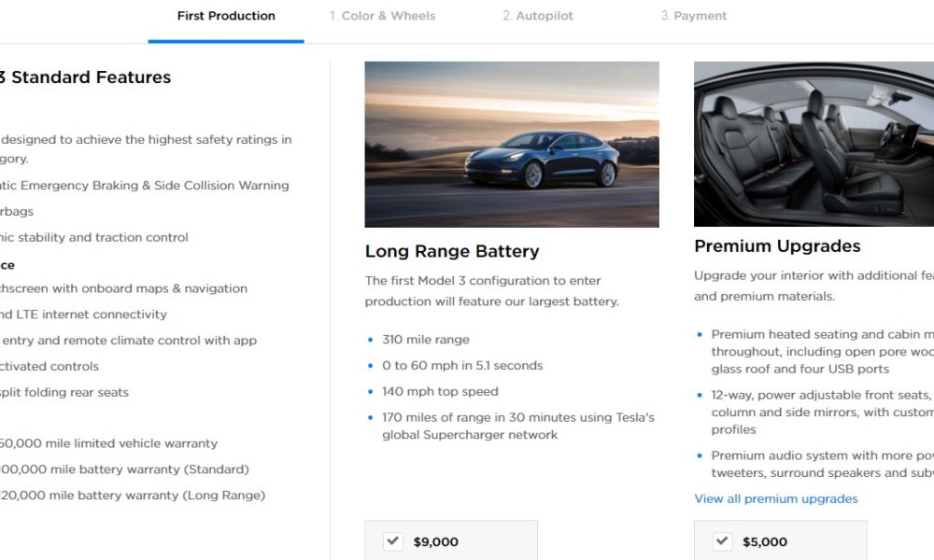Click the 140 mph top speed bullet
Screen dimensions: 934x560
point(440,392)
